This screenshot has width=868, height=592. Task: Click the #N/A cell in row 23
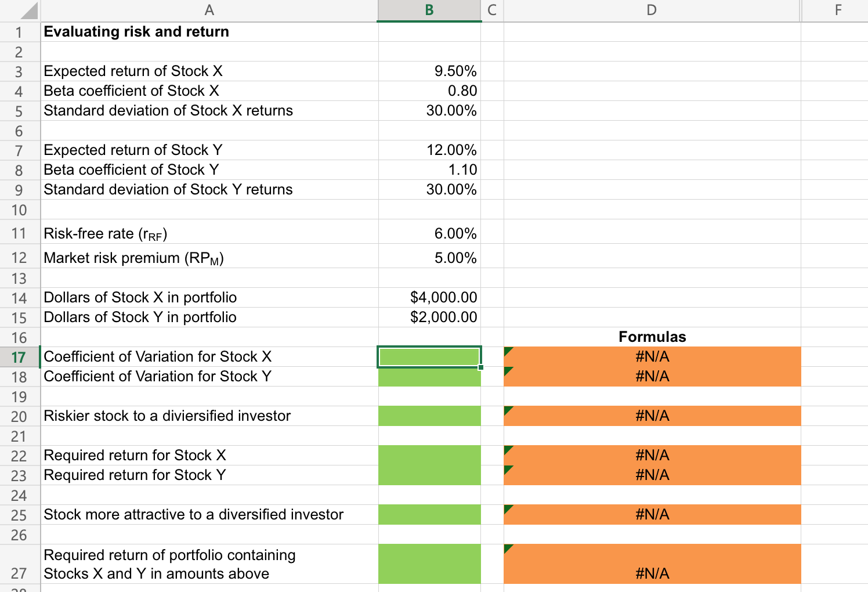652,475
